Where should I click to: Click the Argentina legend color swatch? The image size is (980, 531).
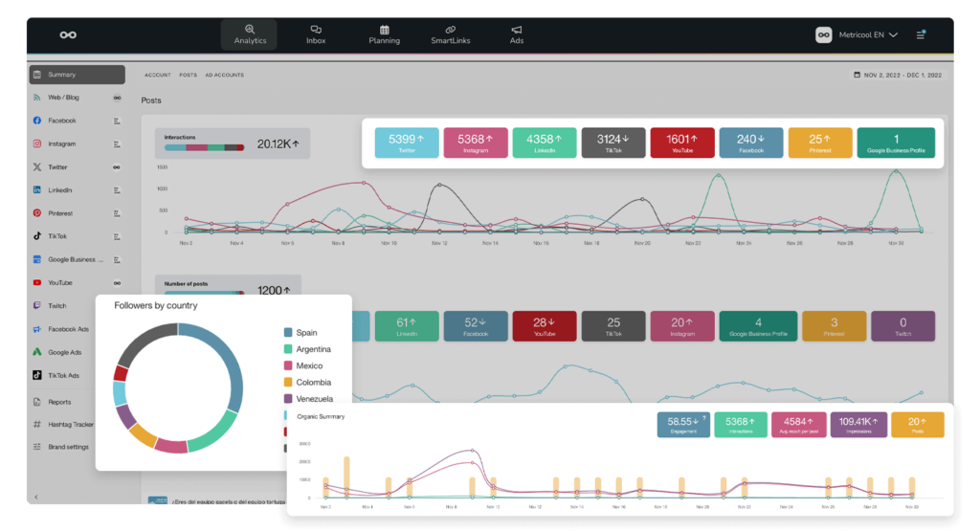point(288,349)
